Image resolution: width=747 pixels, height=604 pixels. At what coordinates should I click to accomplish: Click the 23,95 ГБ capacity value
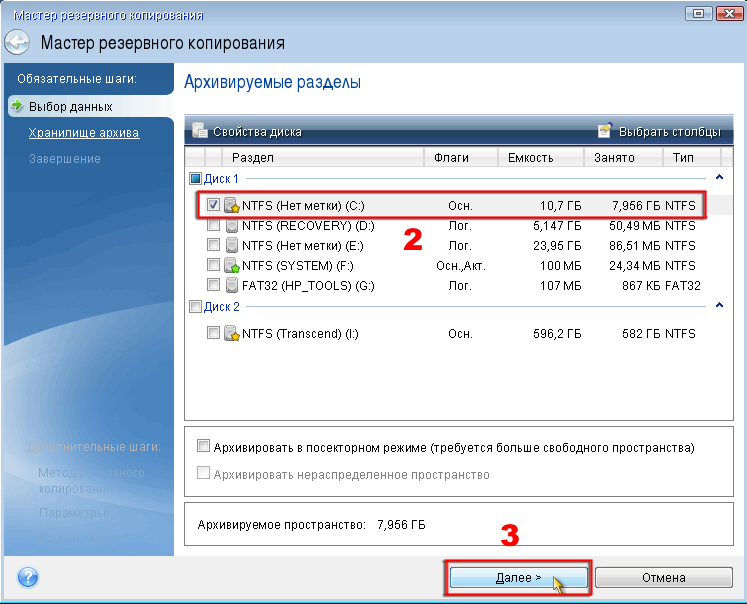pos(557,245)
